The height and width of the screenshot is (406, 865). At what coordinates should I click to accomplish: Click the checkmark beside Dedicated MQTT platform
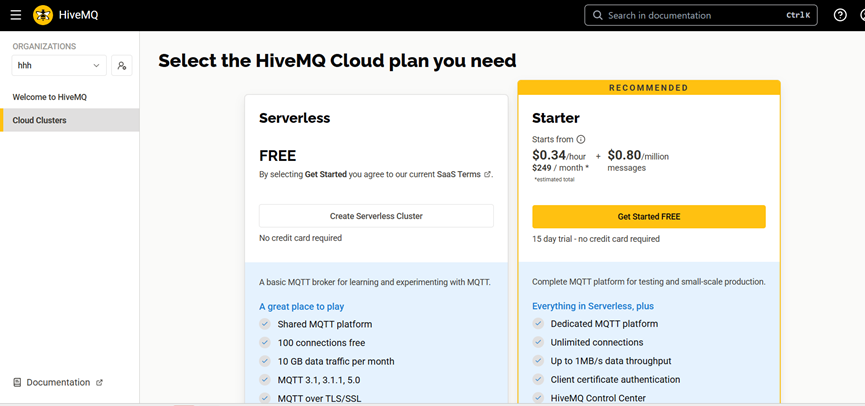[539, 324]
